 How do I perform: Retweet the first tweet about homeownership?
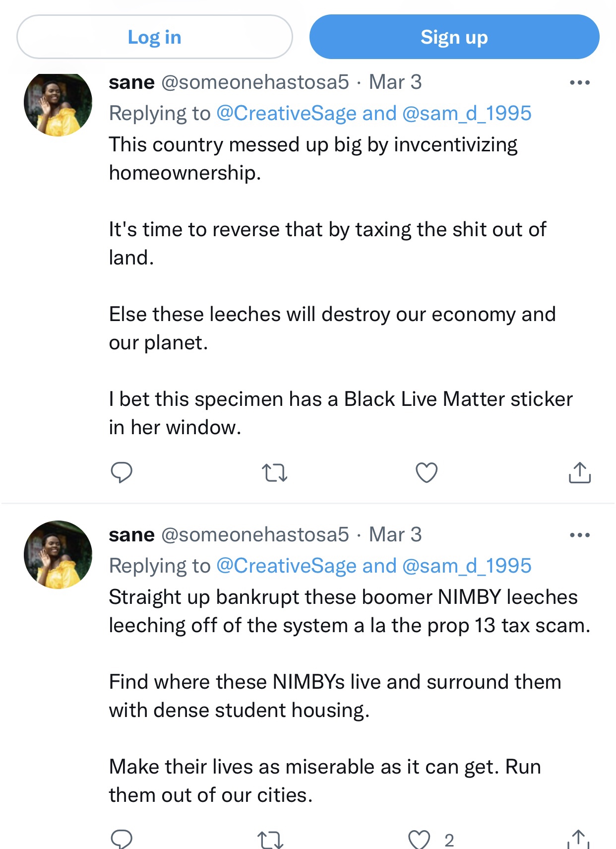click(x=274, y=472)
